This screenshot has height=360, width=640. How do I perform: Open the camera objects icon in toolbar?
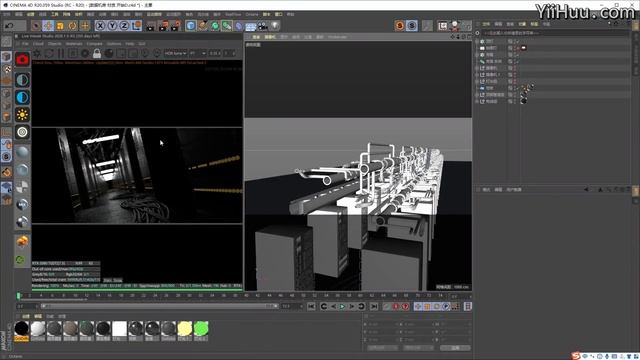tap(263, 26)
